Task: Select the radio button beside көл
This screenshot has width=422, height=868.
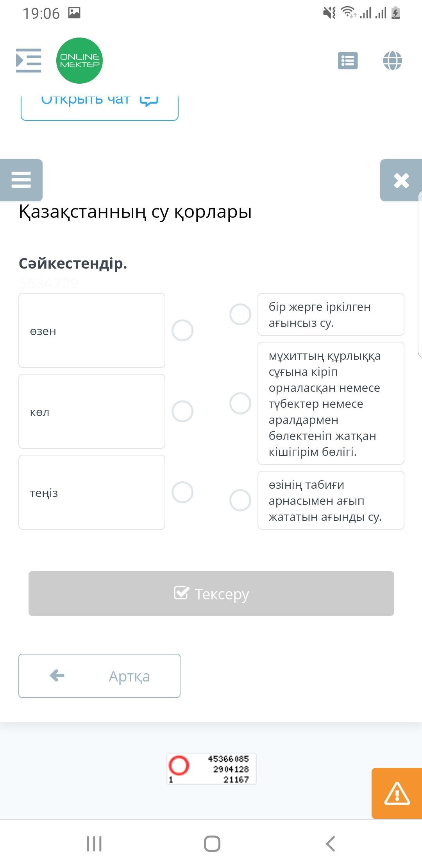Action: click(x=182, y=411)
